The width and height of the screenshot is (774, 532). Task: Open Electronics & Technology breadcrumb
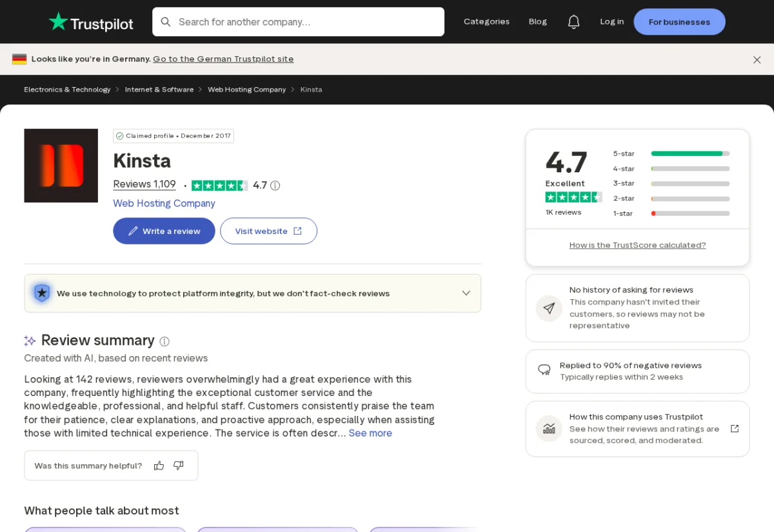point(67,90)
